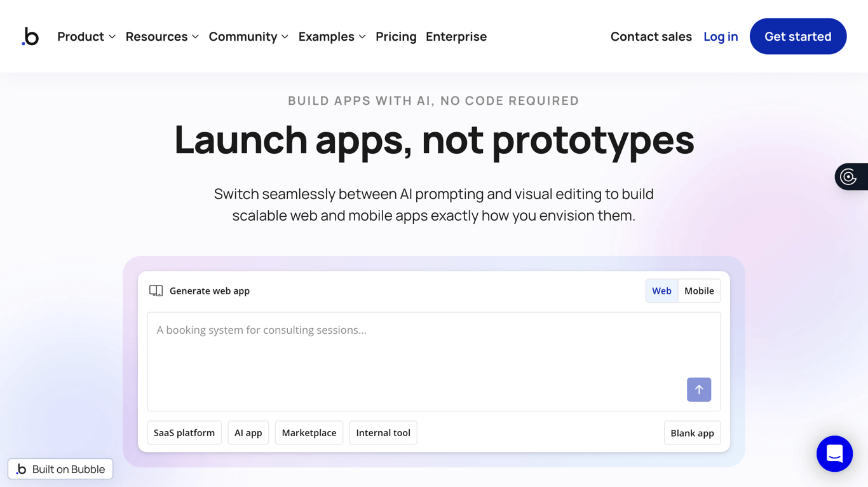Go to the Pricing page
Screen dimensions: 868x487
[396, 36]
